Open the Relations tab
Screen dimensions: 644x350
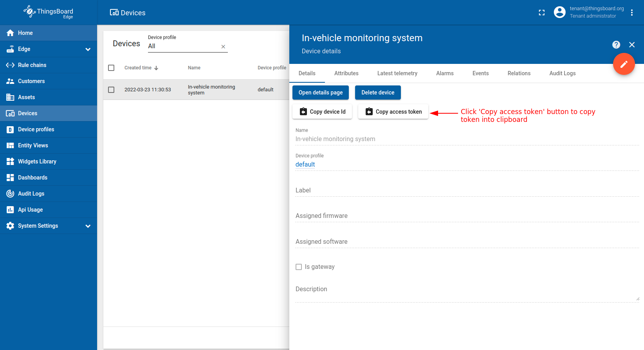click(x=519, y=73)
